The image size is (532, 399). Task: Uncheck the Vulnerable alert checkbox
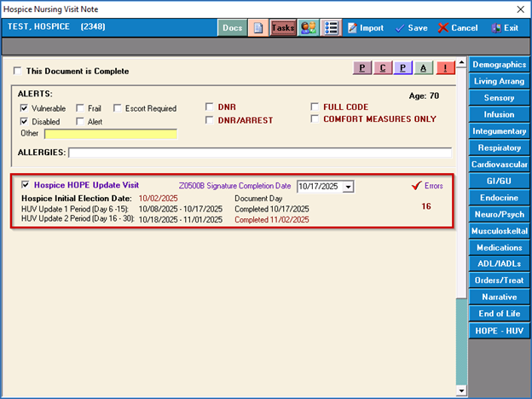(x=25, y=108)
